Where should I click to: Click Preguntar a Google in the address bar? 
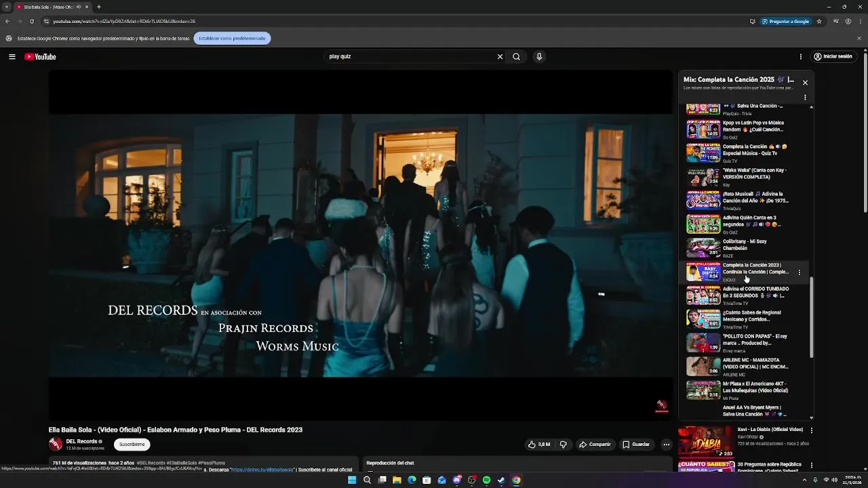786,21
